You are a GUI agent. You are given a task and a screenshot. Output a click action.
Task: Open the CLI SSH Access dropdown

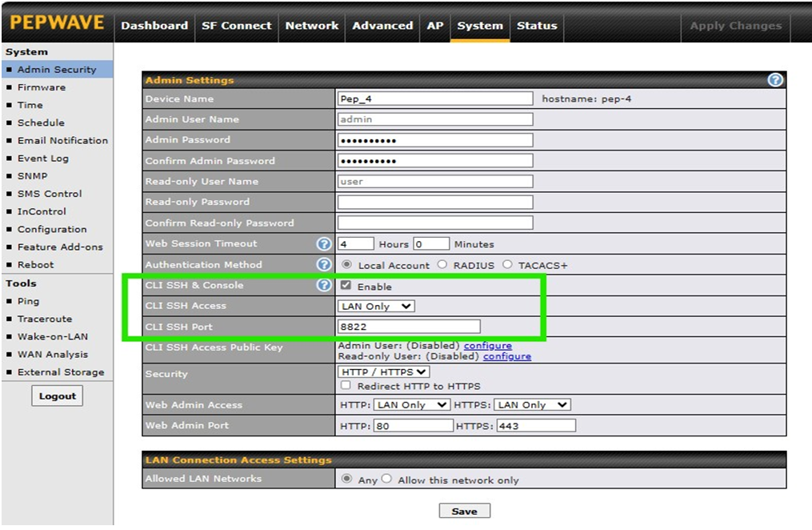coord(376,306)
